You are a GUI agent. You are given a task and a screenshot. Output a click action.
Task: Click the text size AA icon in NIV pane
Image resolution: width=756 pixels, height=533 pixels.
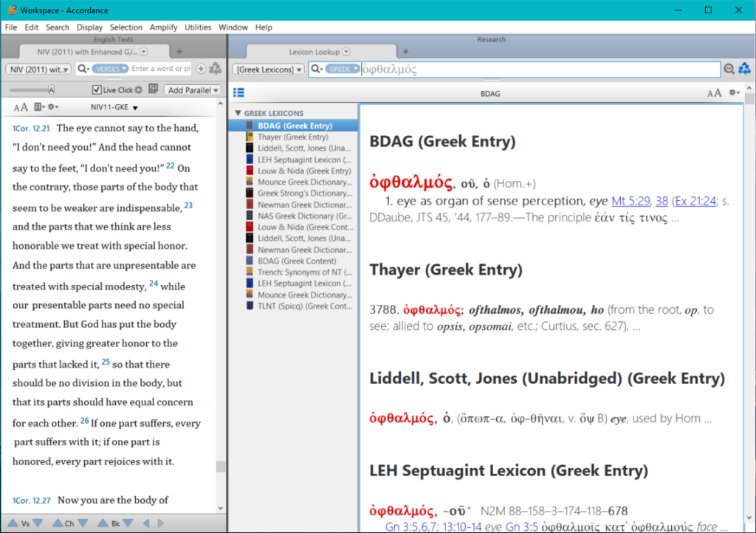click(x=20, y=108)
